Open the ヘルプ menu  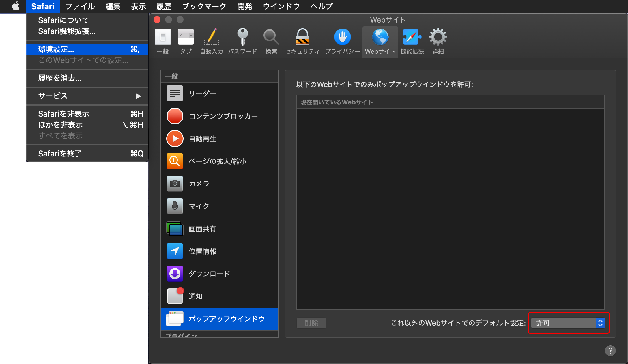(322, 6)
